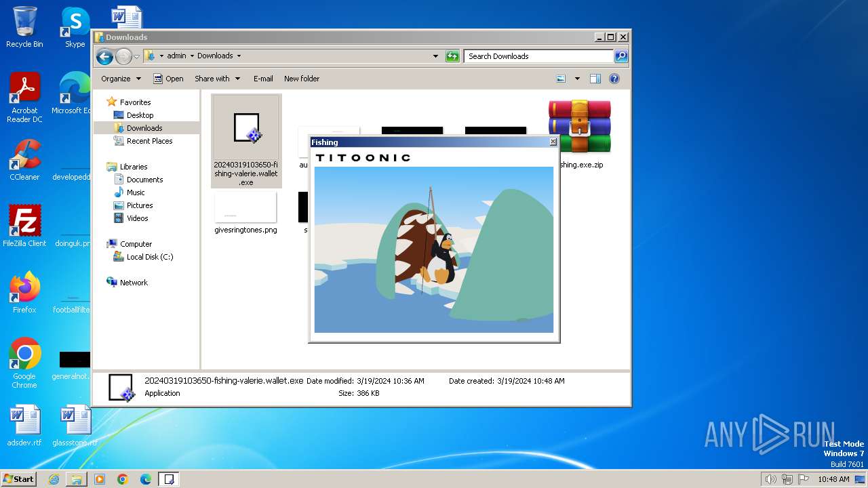The height and width of the screenshot is (488, 868).
Task: Create a New folder
Action: click(x=302, y=79)
